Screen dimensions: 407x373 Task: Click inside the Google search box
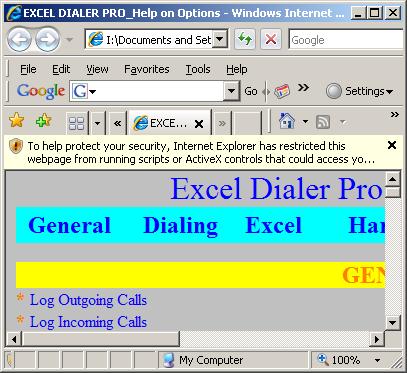tap(347, 40)
